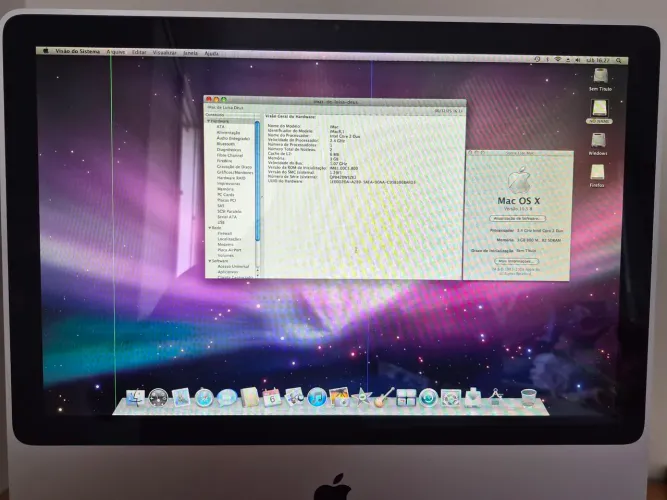Collapse the Hardware section in sidebar

[x=209, y=121]
